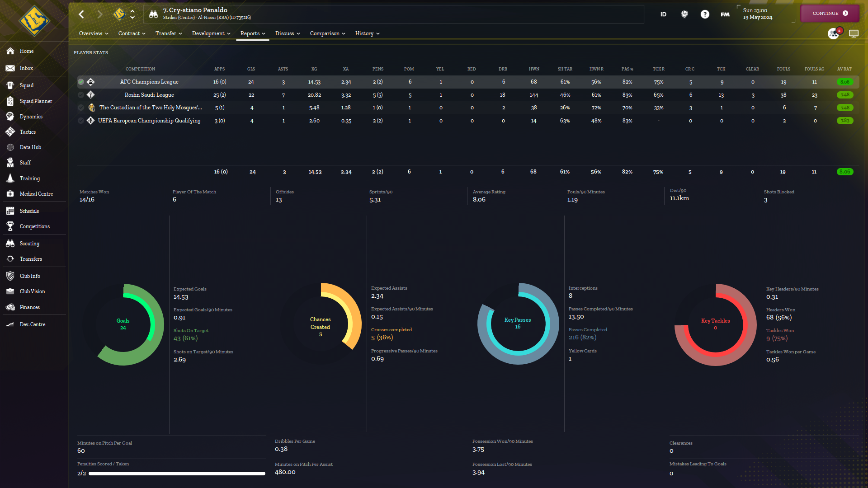
Task: Open Club Vision icon
Action: pyautogui.click(x=10, y=291)
